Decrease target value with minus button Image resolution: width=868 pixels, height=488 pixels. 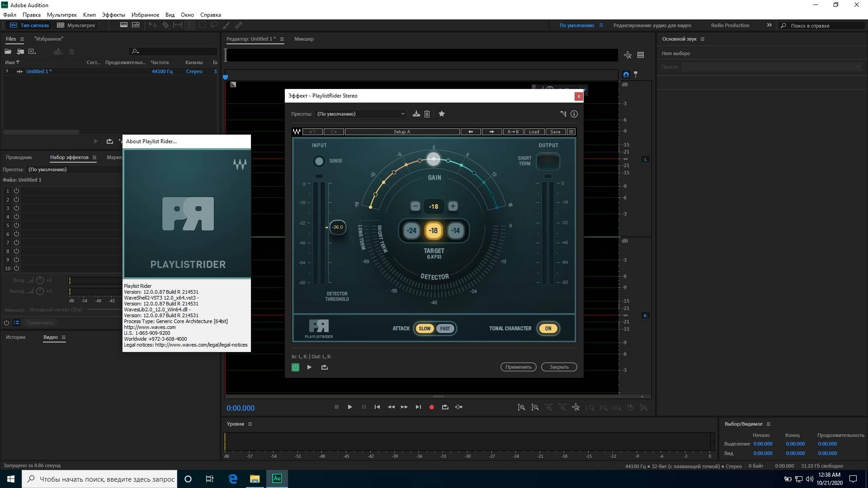tap(415, 206)
